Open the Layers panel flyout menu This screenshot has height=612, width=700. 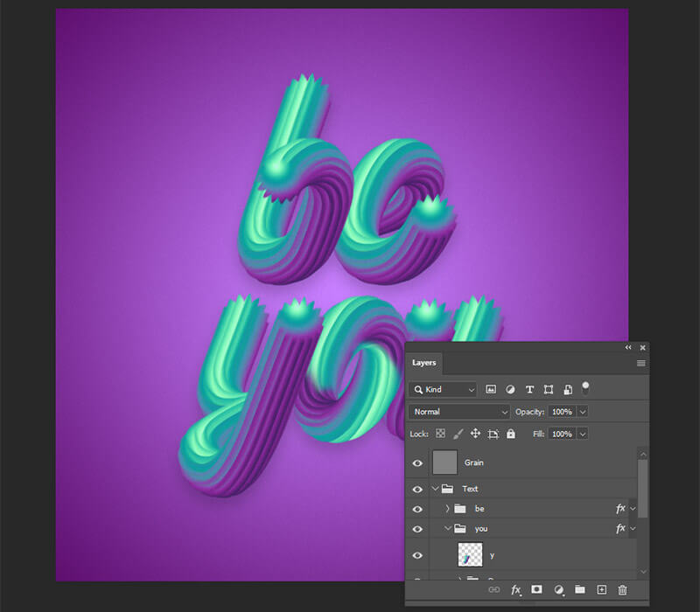coord(641,363)
